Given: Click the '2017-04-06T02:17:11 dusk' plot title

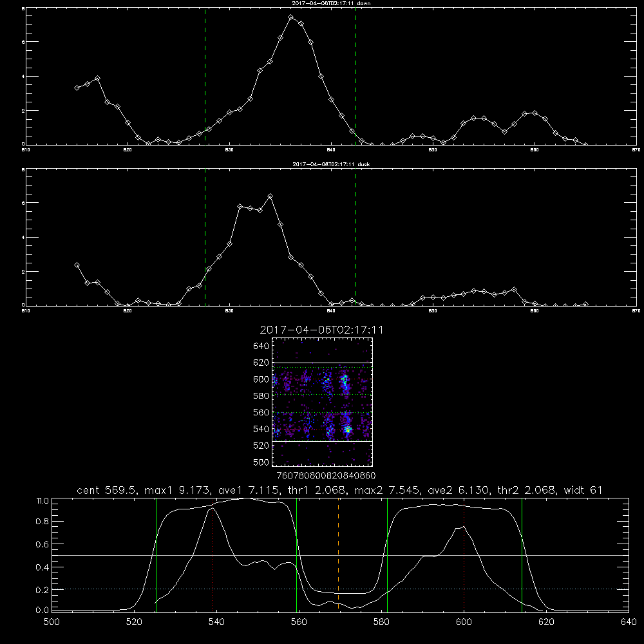Looking at the screenshot, I should [x=331, y=164].
